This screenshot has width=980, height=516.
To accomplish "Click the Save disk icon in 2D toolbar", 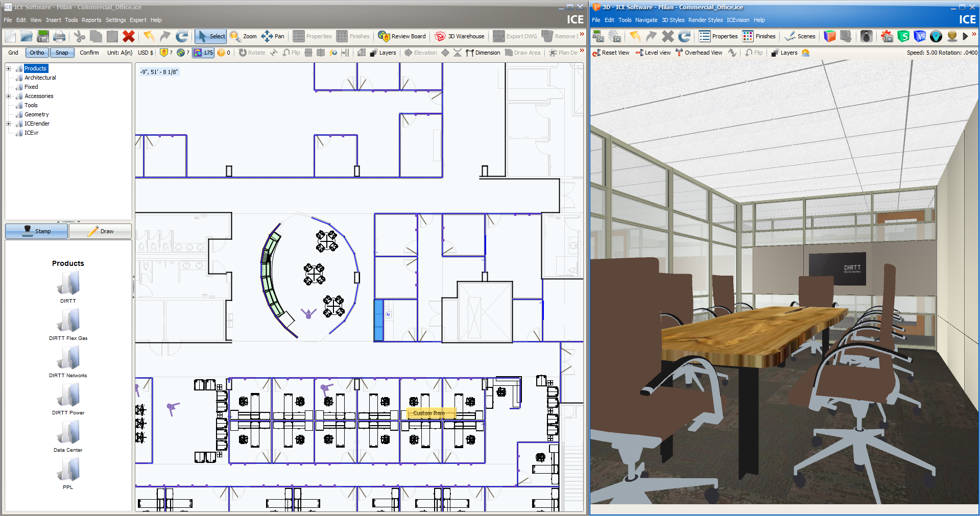I will click(43, 36).
